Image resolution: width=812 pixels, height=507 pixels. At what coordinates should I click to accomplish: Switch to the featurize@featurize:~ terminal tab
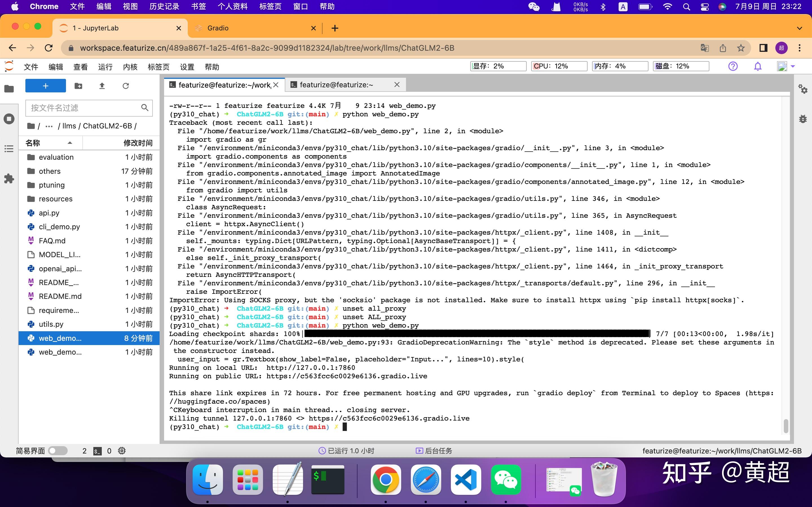[x=336, y=85]
